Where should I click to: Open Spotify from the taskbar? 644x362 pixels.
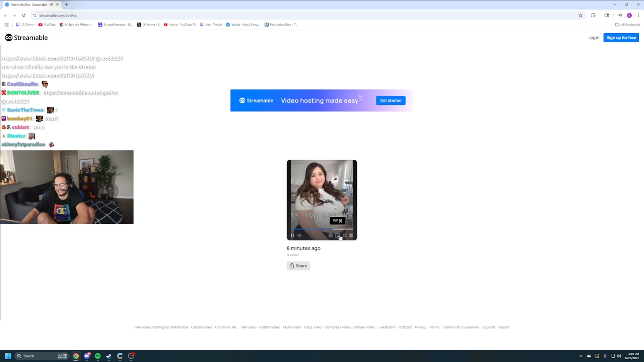(x=98, y=356)
